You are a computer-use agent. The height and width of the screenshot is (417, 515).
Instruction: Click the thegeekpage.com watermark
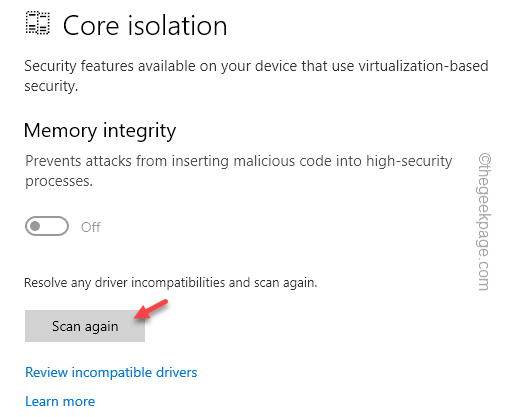click(x=484, y=222)
